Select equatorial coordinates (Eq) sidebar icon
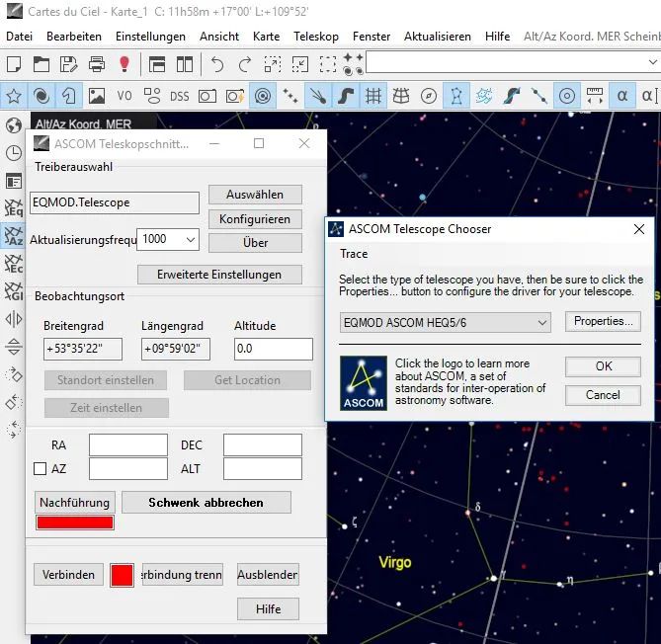The width and height of the screenshot is (661, 644). [14, 208]
